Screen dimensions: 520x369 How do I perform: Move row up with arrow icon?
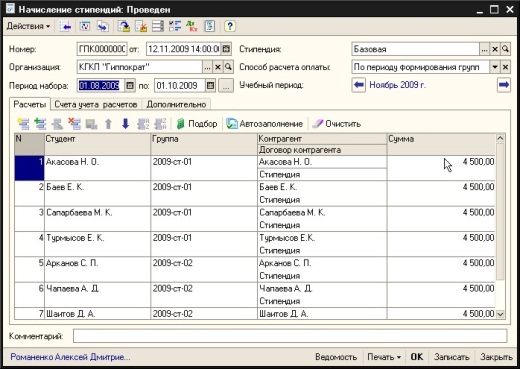[x=108, y=124]
